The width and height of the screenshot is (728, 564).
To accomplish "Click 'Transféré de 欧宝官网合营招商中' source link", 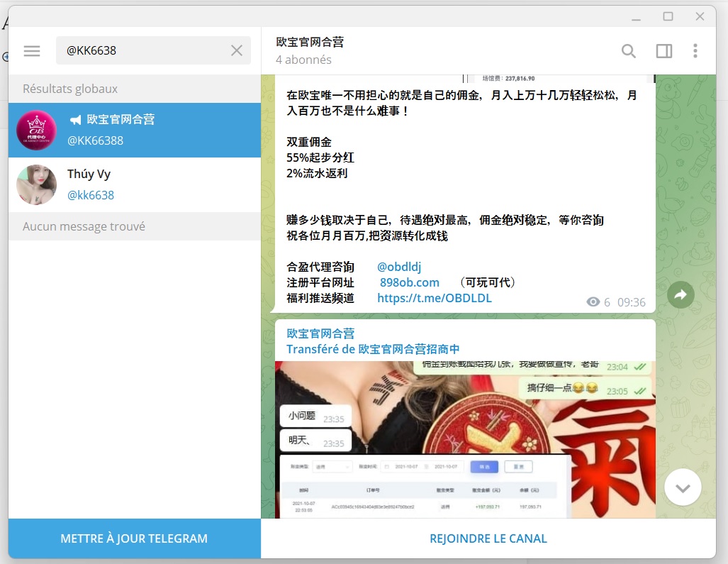I will tap(373, 349).
